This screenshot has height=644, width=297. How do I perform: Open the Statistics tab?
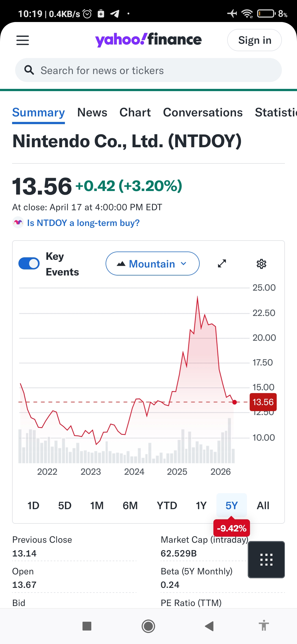pyautogui.click(x=276, y=113)
